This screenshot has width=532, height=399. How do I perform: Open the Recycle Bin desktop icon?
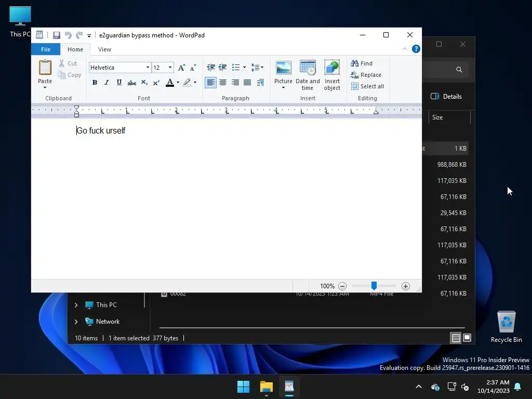[506, 327]
